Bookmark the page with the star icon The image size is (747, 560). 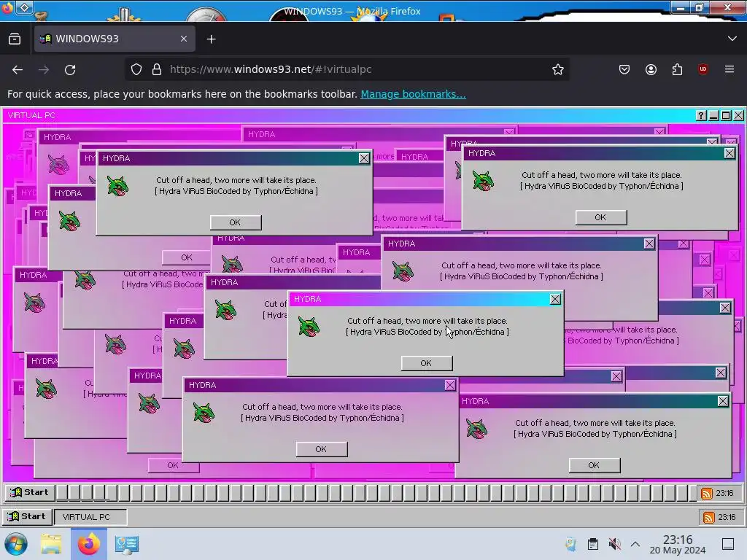[x=558, y=69]
